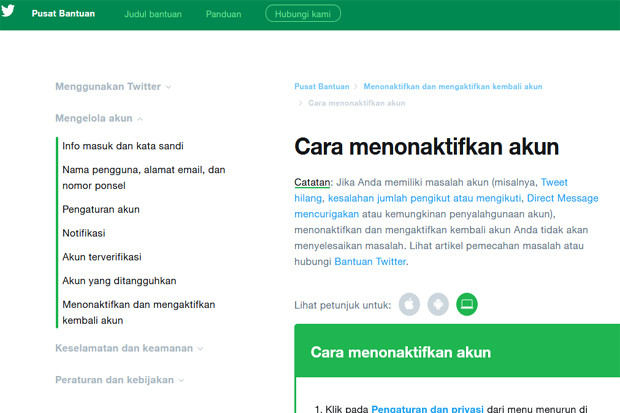The width and height of the screenshot is (620, 413).
Task: Click the page heading Cara menonaktifkan akun
Action: tap(427, 147)
